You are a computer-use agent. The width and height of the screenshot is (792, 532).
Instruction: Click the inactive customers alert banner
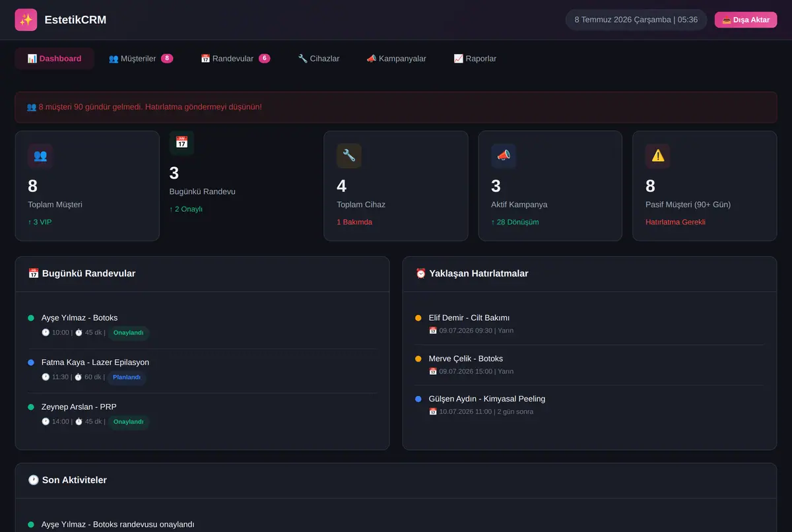tap(396, 107)
